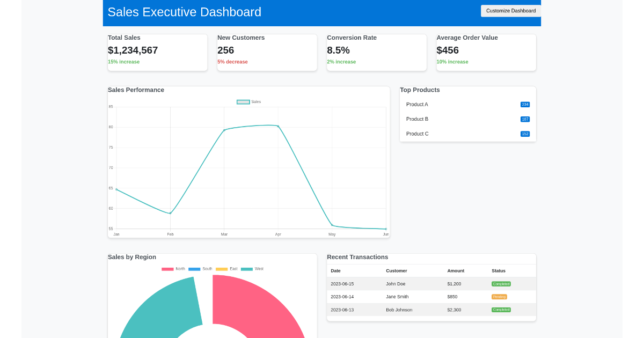The height and width of the screenshot is (338, 644).
Task: Click the Sales Executive Dashboard title
Action: coord(184,12)
